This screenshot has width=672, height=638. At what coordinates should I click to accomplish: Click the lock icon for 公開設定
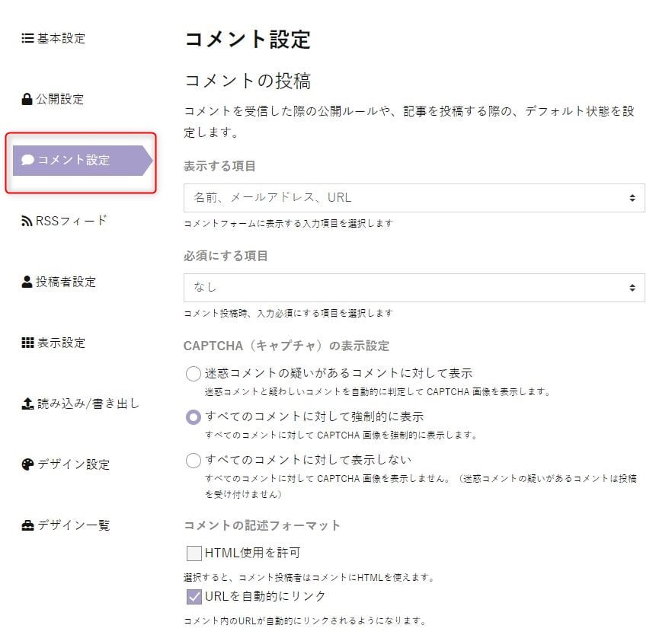click(27, 99)
